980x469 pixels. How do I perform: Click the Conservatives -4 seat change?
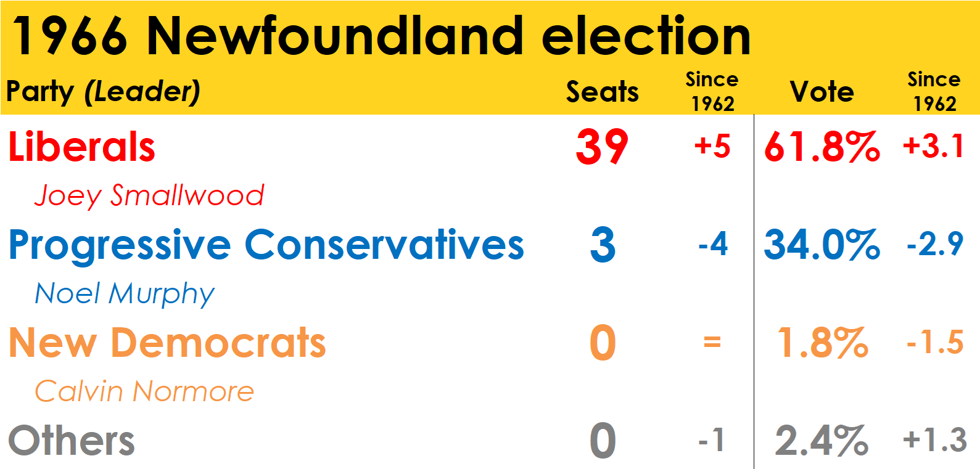pos(713,245)
